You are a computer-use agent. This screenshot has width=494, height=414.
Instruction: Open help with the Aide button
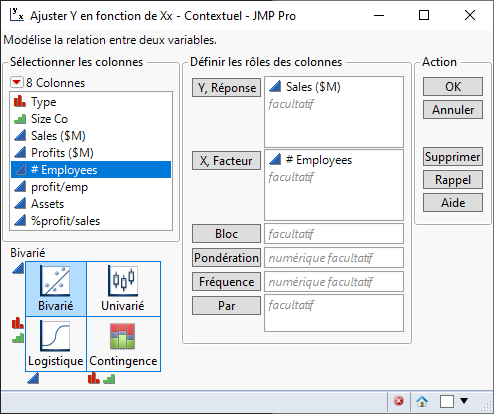pyautogui.click(x=453, y=203)
